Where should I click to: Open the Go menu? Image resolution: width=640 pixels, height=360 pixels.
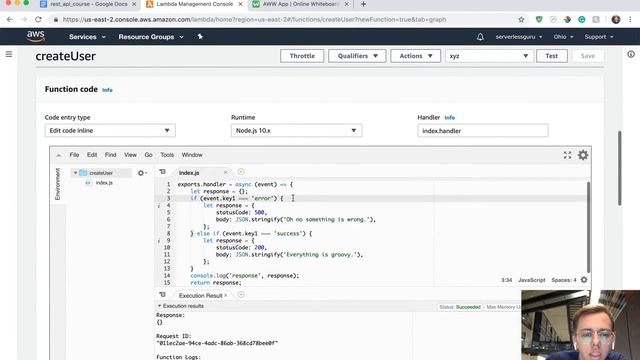(148, 155)
